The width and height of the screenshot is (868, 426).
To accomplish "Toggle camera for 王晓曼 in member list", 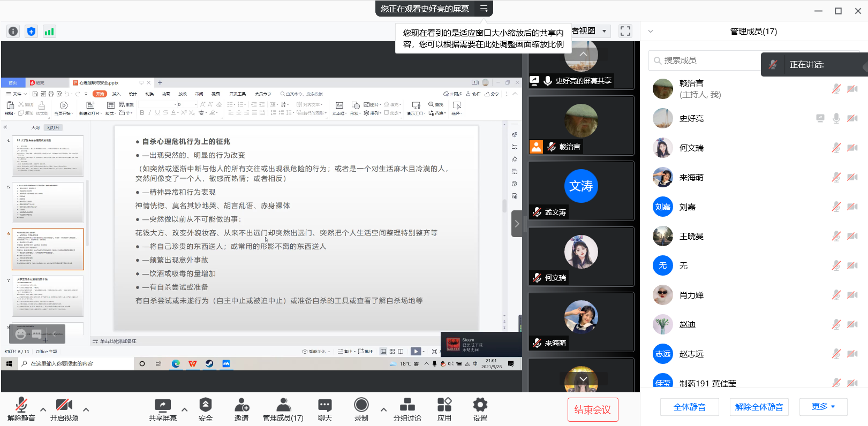I will point(852,236).
